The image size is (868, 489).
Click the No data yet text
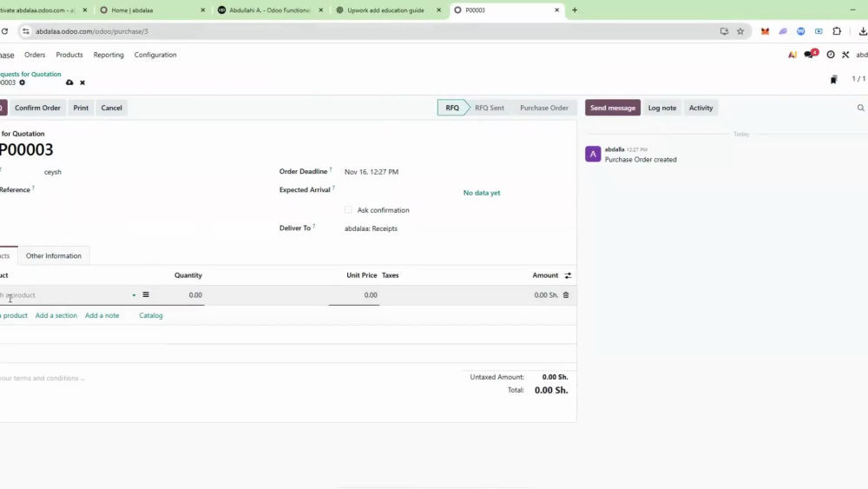482,193
